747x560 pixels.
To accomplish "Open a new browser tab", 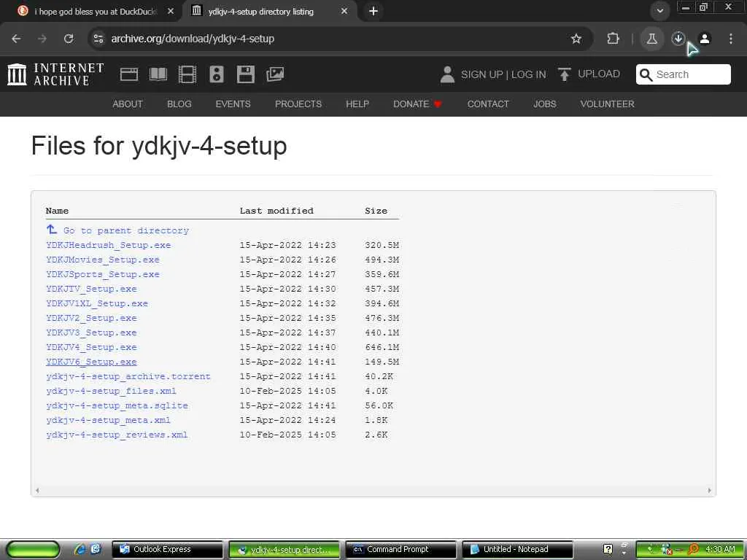I will click(373, 11).
